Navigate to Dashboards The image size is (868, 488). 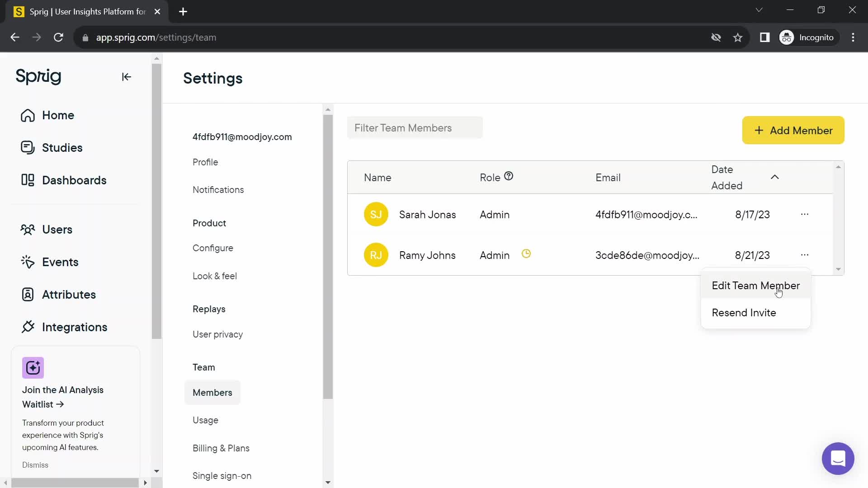(75, 181)
